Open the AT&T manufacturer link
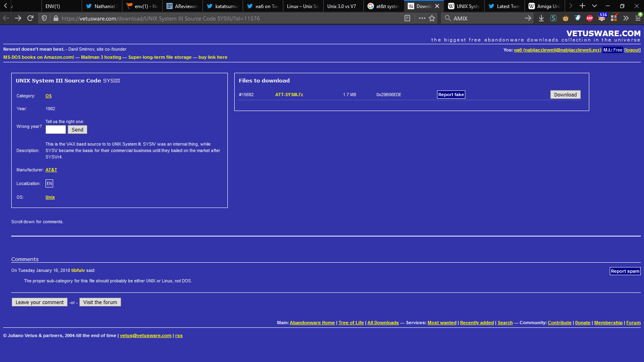The width and height of the screenshot is (644, 362). tap(51, 170)
